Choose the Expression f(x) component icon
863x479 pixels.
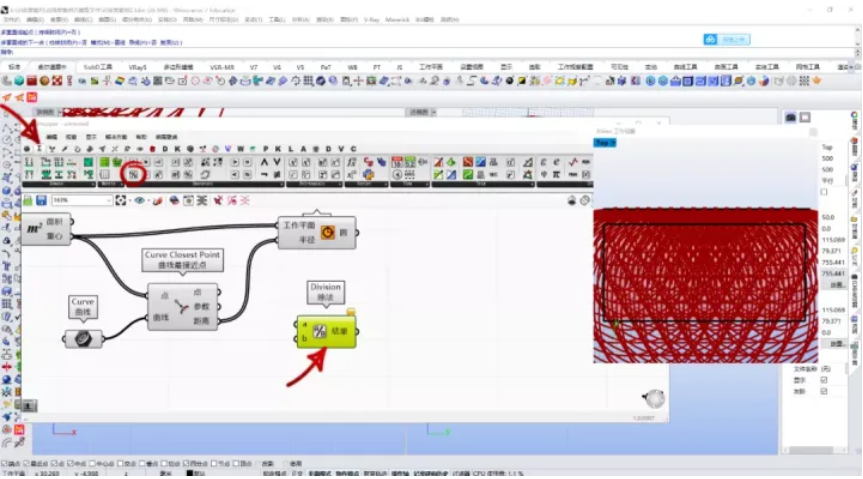[x=352, y=162]
